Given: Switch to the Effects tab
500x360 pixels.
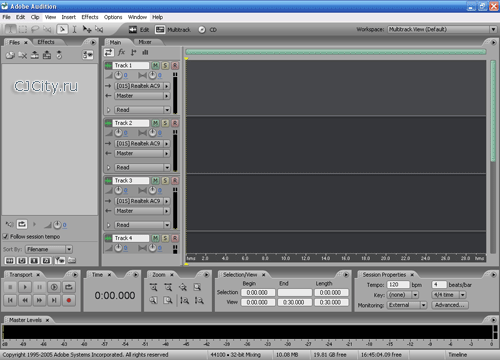Looking at the screenshot, I should [46, 42].
